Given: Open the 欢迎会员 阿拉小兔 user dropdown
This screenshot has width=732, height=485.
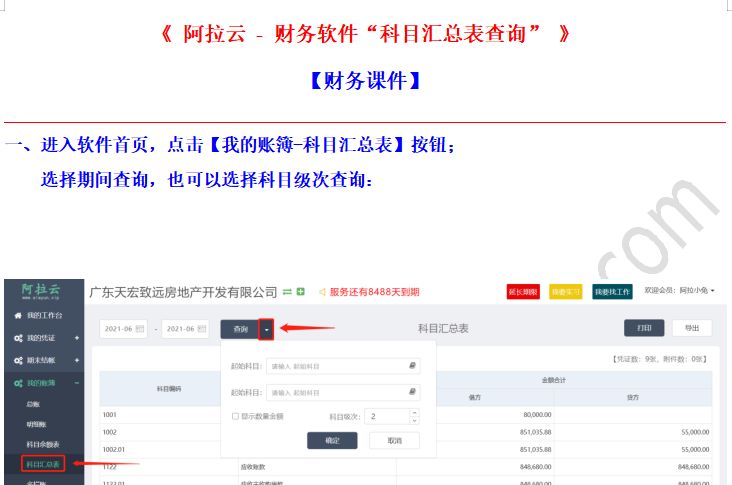Looking at the screenshot, I should 679,291.
